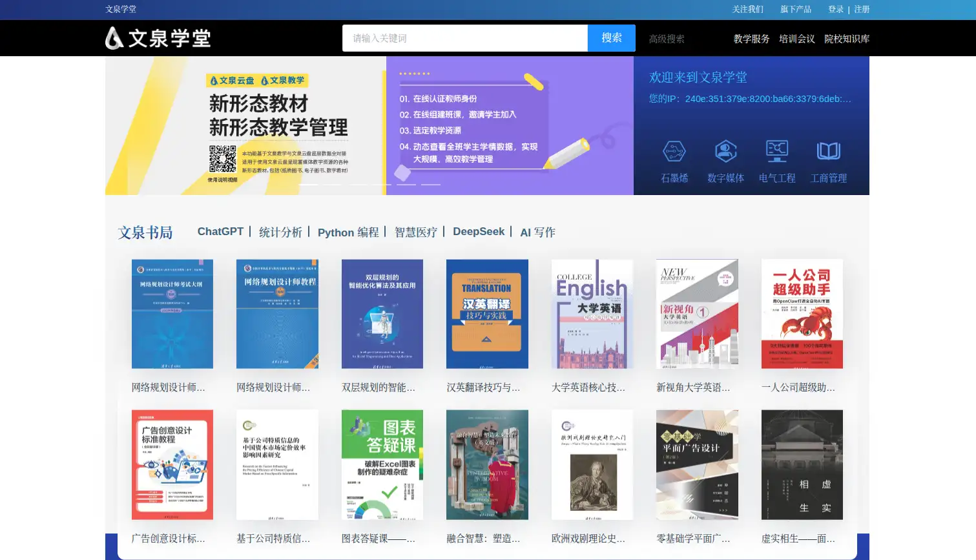
Task: Click the IP address text in welcome panel
Action: (x=750, y=99)
